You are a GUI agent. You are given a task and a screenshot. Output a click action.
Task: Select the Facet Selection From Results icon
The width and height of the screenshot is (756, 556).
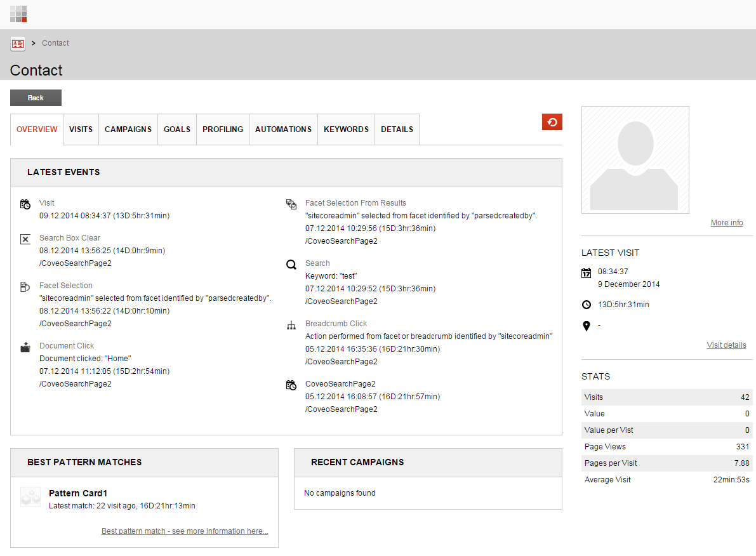[x=291, y=204]
